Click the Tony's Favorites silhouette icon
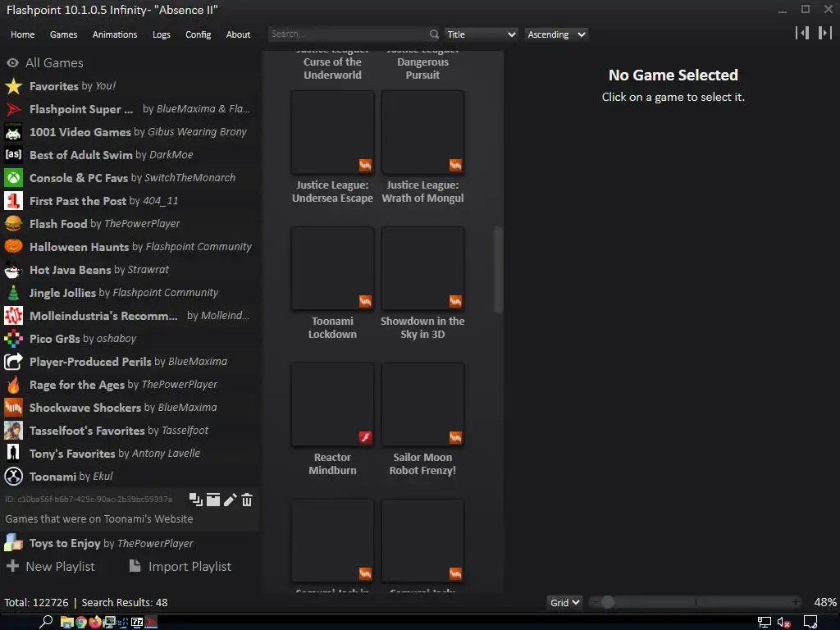The width and height of the screenshot is (840, 630). tap(13, 454)
